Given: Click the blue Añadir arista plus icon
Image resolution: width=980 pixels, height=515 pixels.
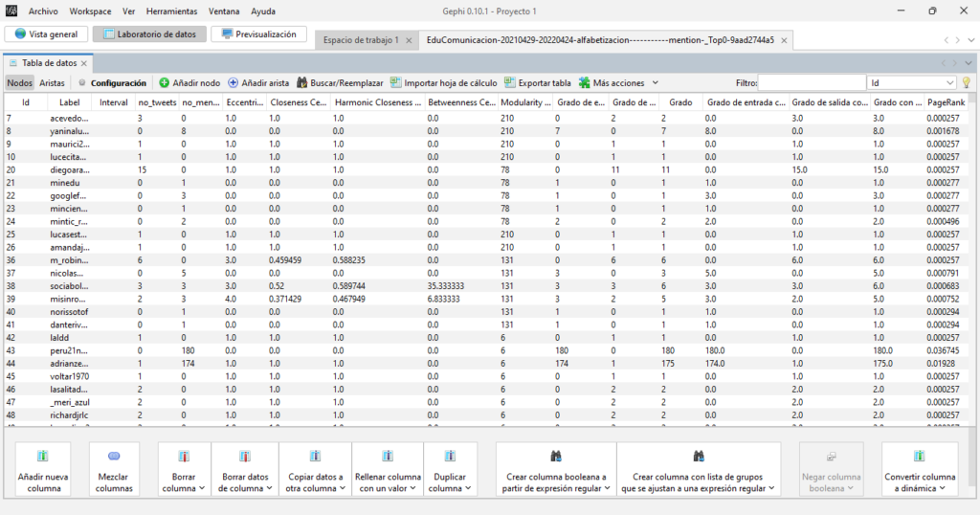Looking at the screenshot, I should coord(234,82).
